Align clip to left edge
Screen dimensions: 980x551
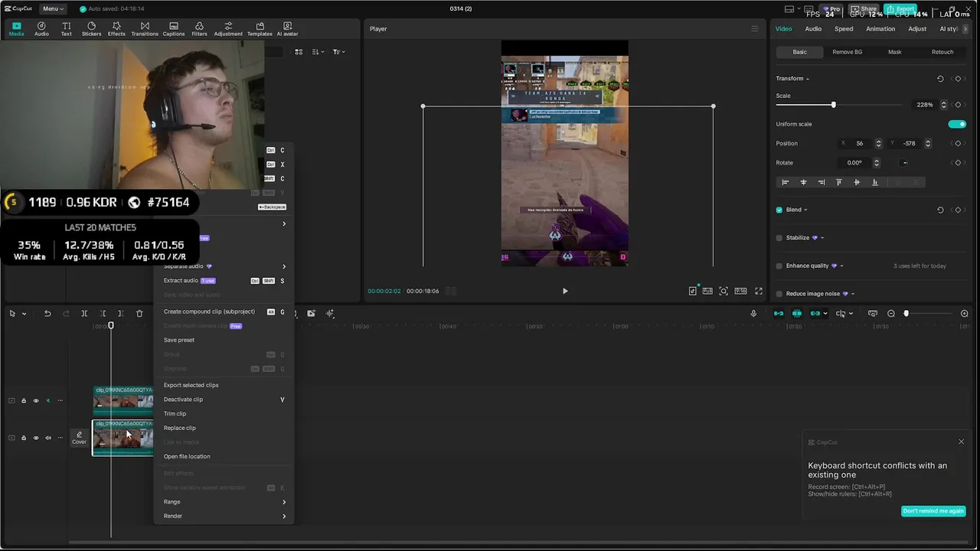click(785, 182)
